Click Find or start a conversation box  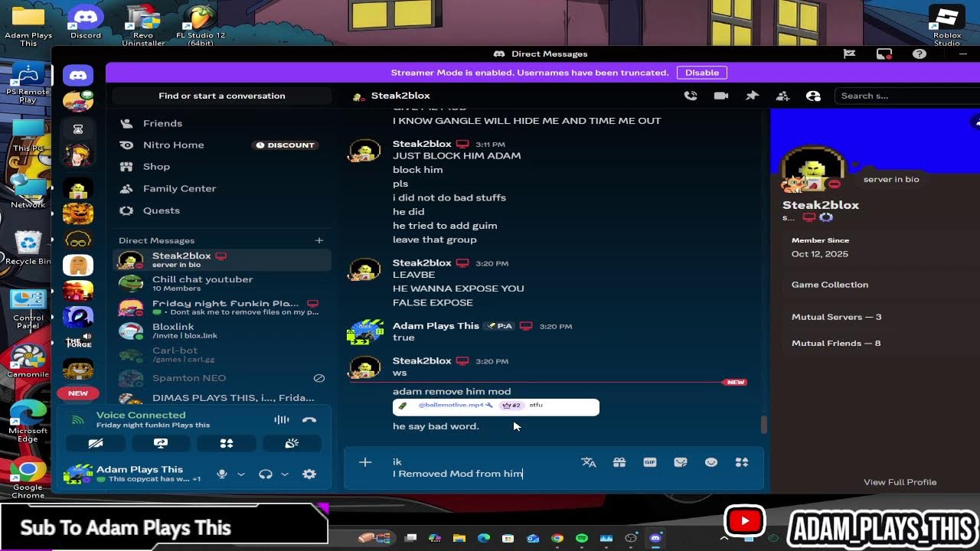pos(222,96)
